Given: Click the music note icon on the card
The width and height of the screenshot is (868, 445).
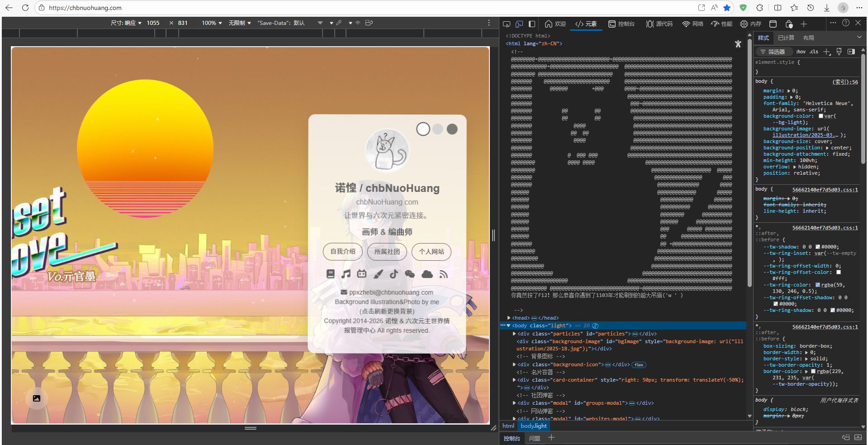Looking at the screenshot, I should [346, 274].
